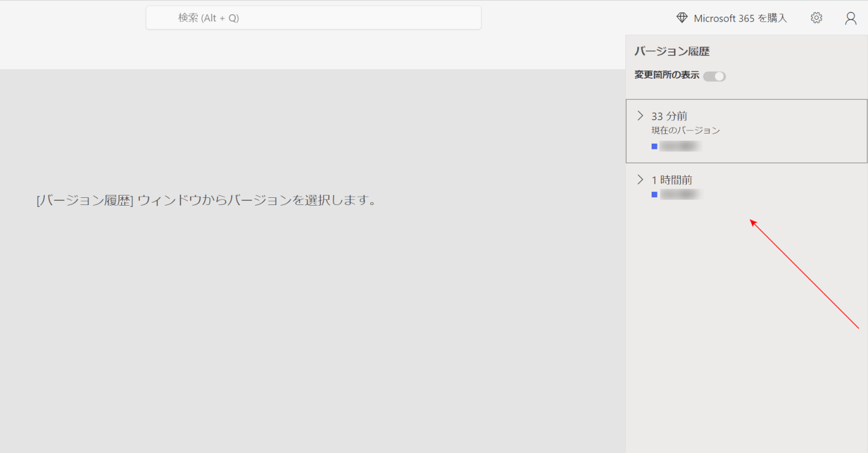Click blank header area left of search box

tap(72, 18)
